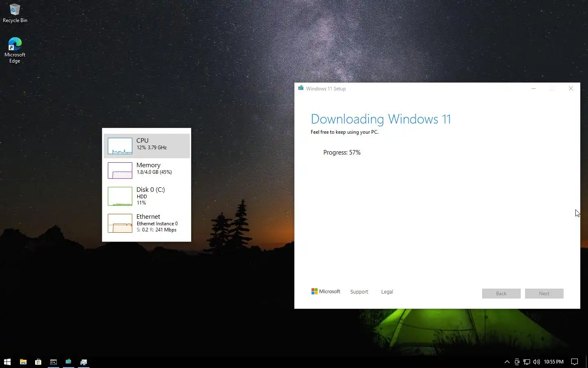Click the Back button in Setup
This screenshot has width=588, height=368.
(x=501, y=294)
